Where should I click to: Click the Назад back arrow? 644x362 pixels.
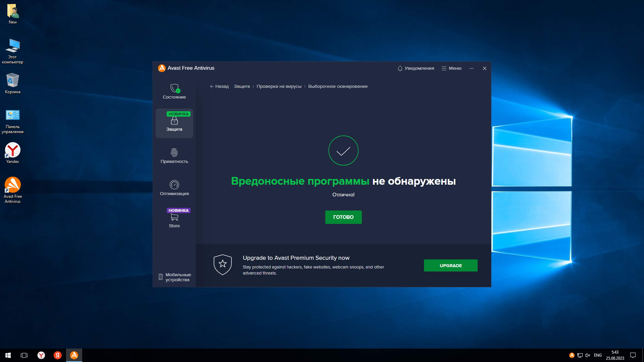tap(219, 86)
